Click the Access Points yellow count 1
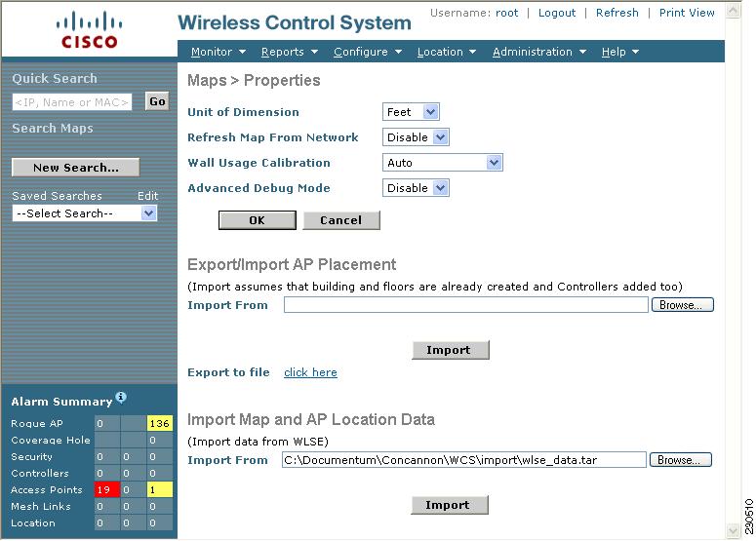The height and width of the screenshot is (541, 756). (160, 490)
